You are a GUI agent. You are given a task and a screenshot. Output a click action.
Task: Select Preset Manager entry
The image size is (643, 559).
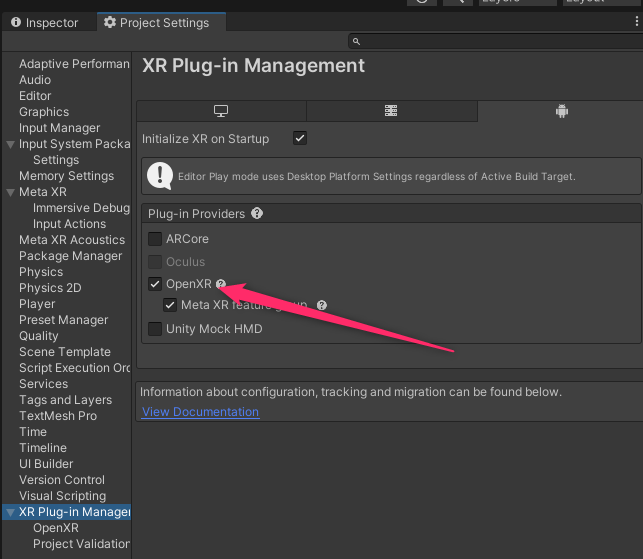click(64, 320)
